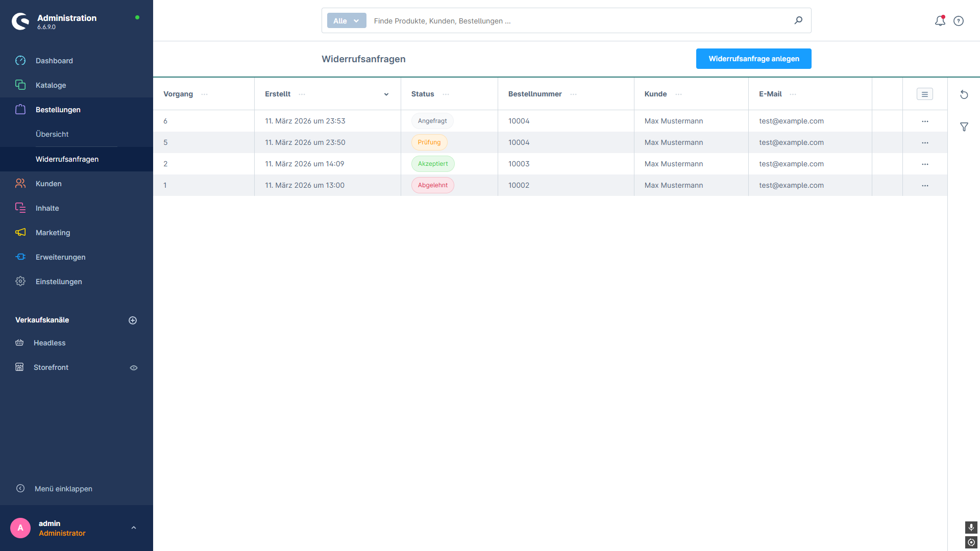
Task: Open context menu for Vorgang 6 row
Action: [924, 121]
